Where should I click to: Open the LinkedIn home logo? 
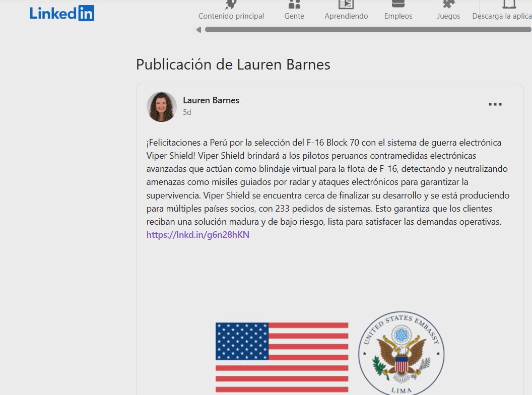pyautogui.click(x=62, y=13)
